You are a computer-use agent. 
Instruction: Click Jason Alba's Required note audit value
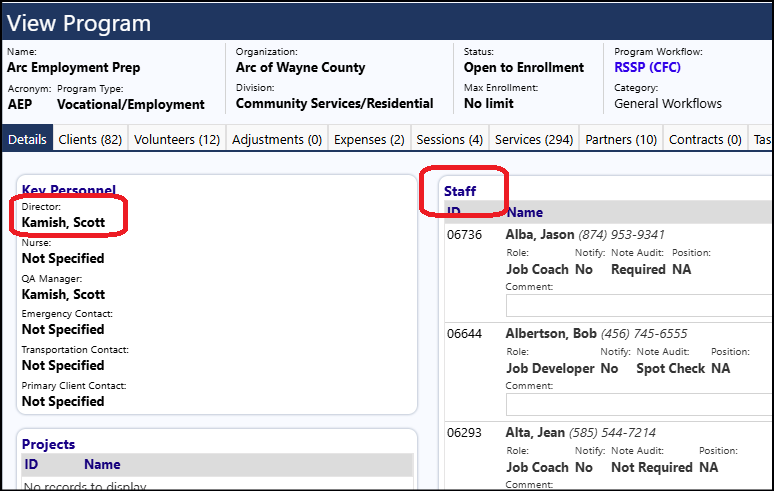pos(638,269)
